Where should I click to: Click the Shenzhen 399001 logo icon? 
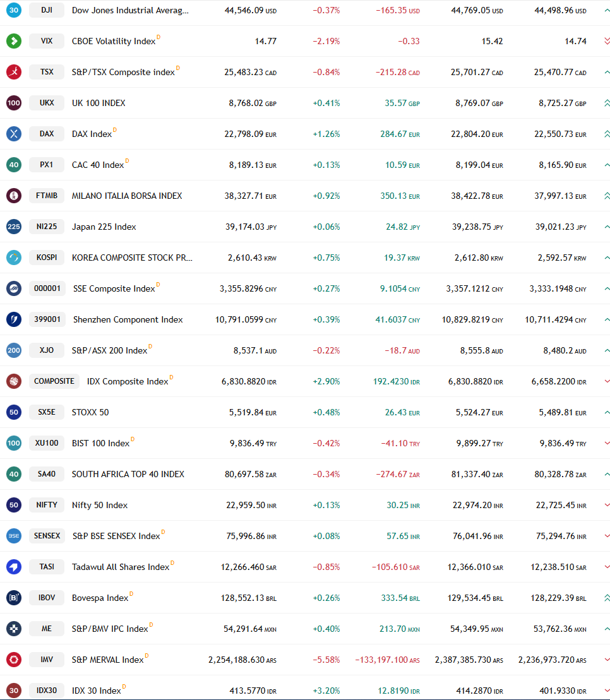[14, 319]
